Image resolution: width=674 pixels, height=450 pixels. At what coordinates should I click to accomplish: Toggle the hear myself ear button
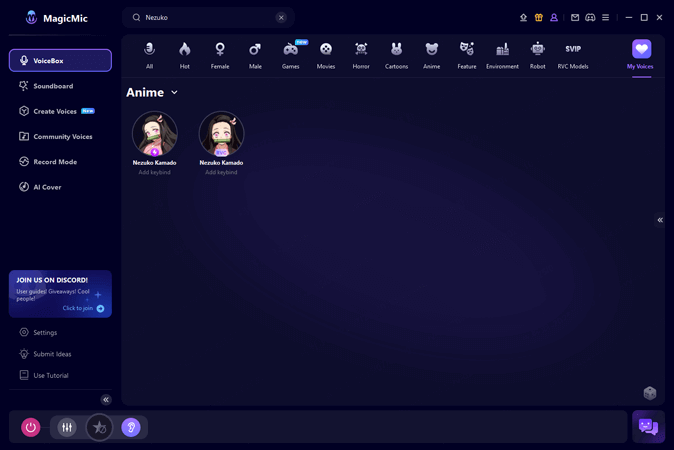click(131, 427)
